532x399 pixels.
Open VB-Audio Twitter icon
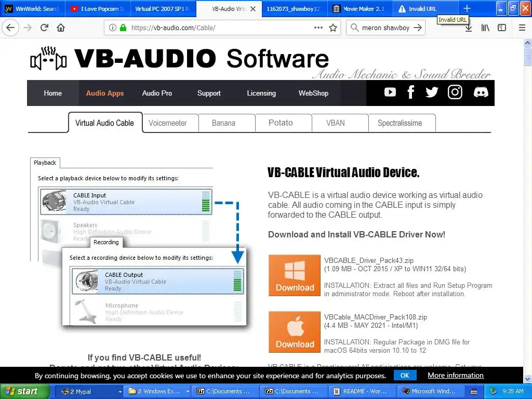(x=432, y=92)
